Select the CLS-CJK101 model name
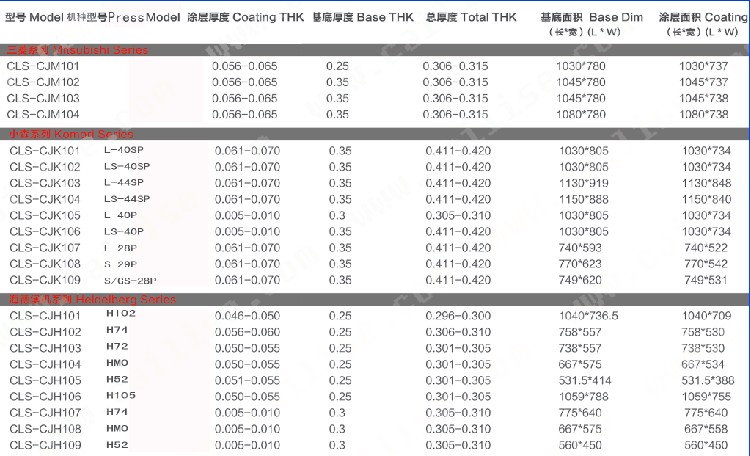This screenshot has width=750, height=456. pos(44,151)
